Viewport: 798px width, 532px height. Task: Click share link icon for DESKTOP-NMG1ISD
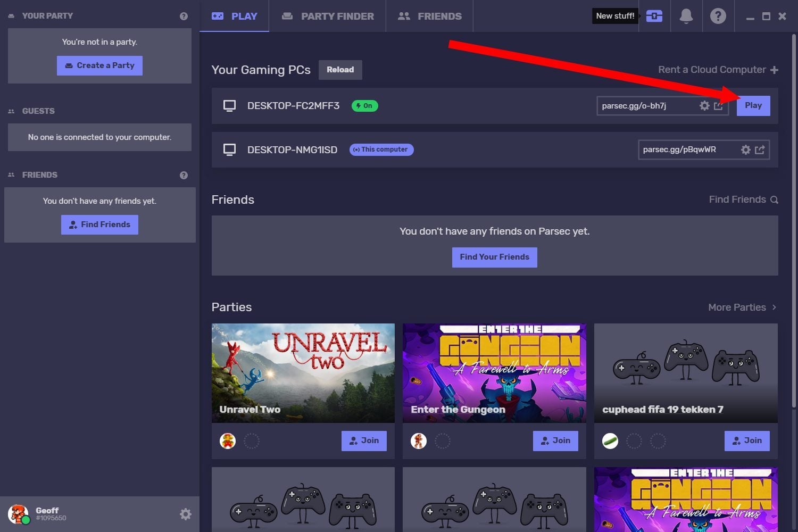[760, 150]
